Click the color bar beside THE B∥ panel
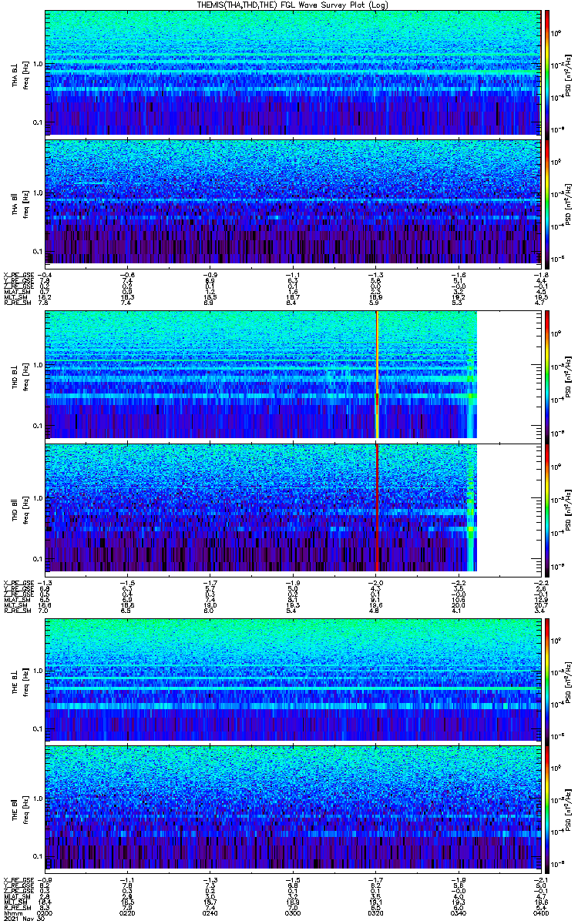This screenshot has height=924, width=578. coord(547,808)
